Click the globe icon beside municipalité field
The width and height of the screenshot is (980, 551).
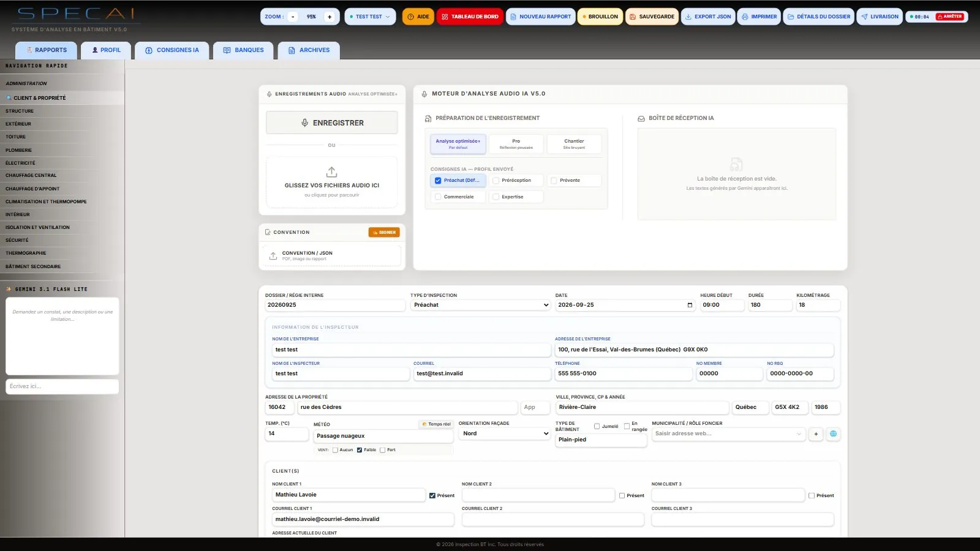[x=833, y=433]
